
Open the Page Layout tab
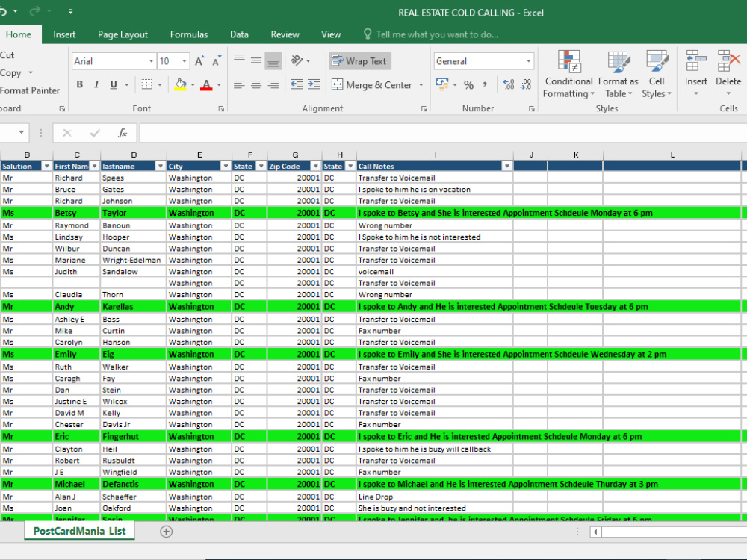coord(123,34)
